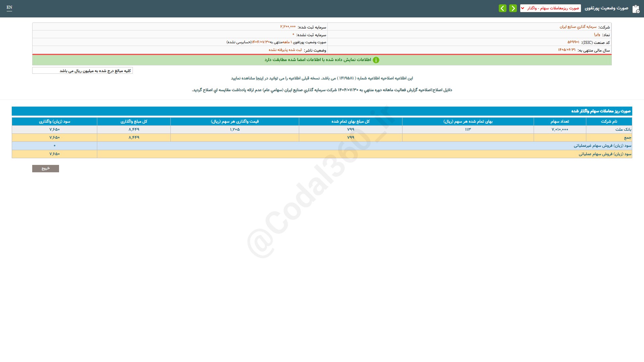Screen dimensions: 644x362
Task: Click the تعداد سهام column header
Action: 560,121
